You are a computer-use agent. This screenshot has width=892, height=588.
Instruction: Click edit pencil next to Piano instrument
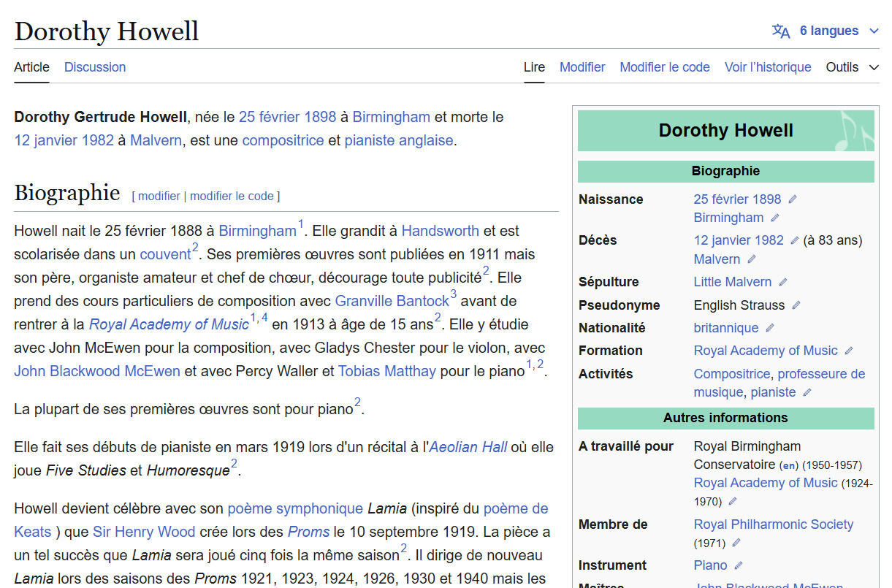pos(739,565)
